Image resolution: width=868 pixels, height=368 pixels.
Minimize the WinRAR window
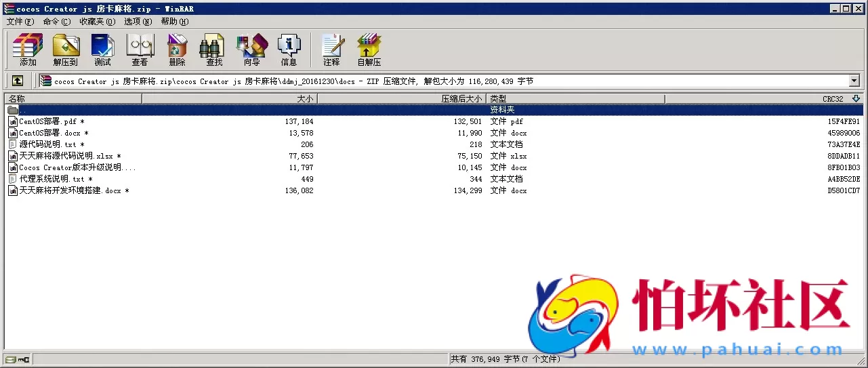point(835,9)
